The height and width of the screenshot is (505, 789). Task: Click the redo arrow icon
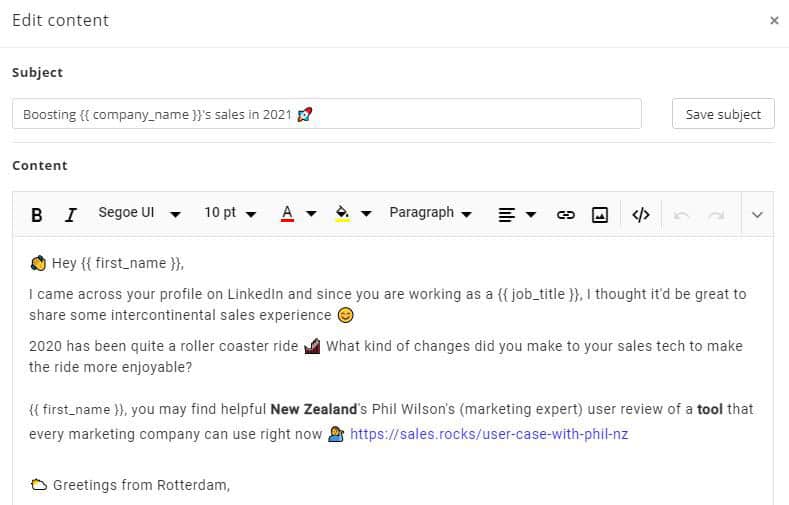coord(716,214)
